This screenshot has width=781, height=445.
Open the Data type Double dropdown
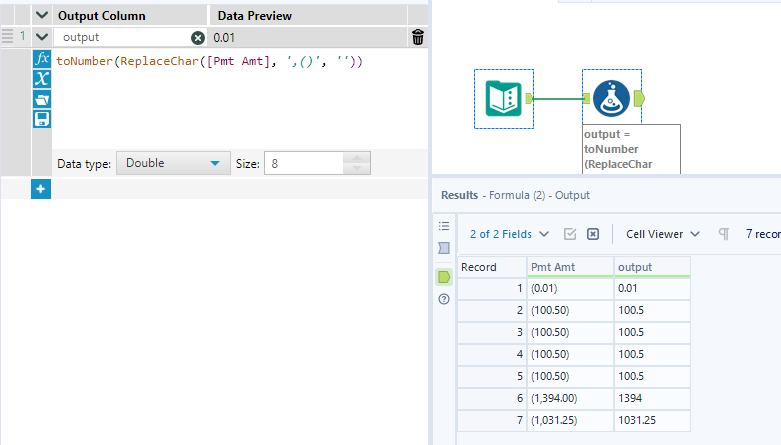pyautogui.click(x=173, y=163)
